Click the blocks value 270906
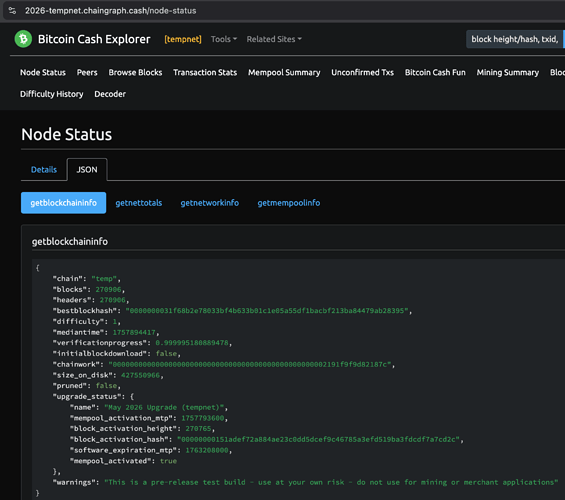The width and height of the screenshot is (565, 500). point(108,289)
